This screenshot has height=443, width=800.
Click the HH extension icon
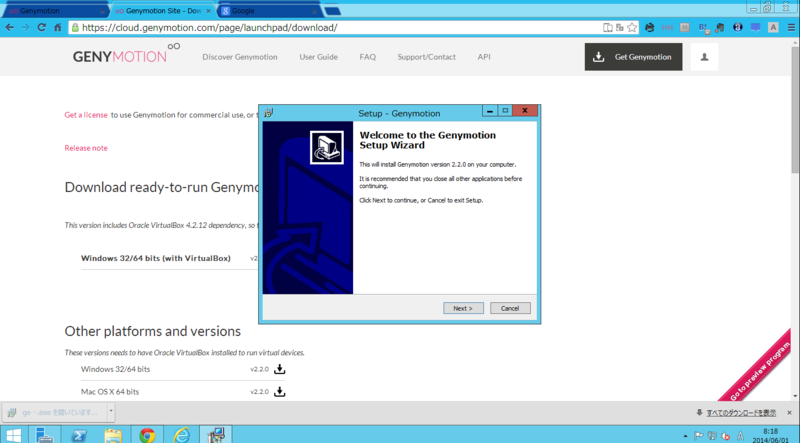tap(667, 28)
